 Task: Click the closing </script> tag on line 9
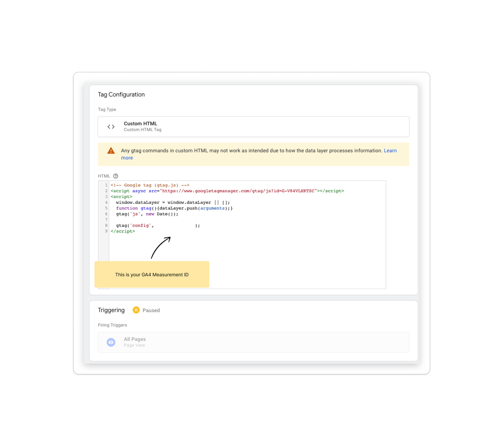[123, 231]
